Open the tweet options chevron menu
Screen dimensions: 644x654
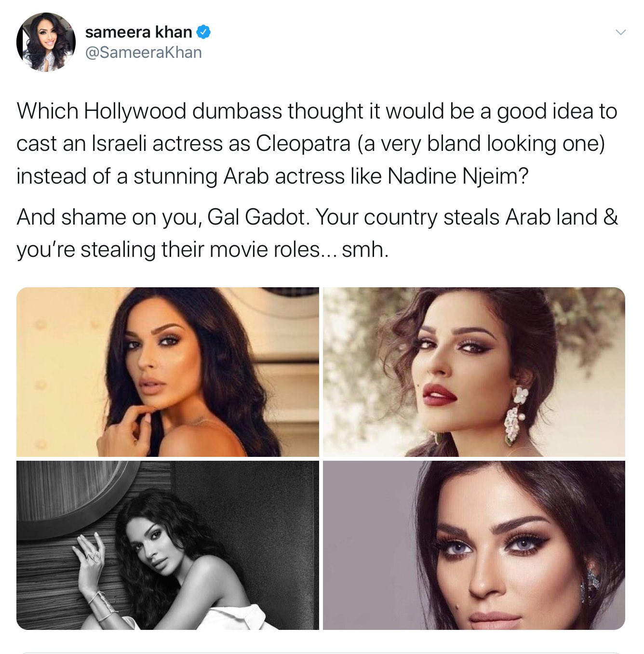[621, 32]
